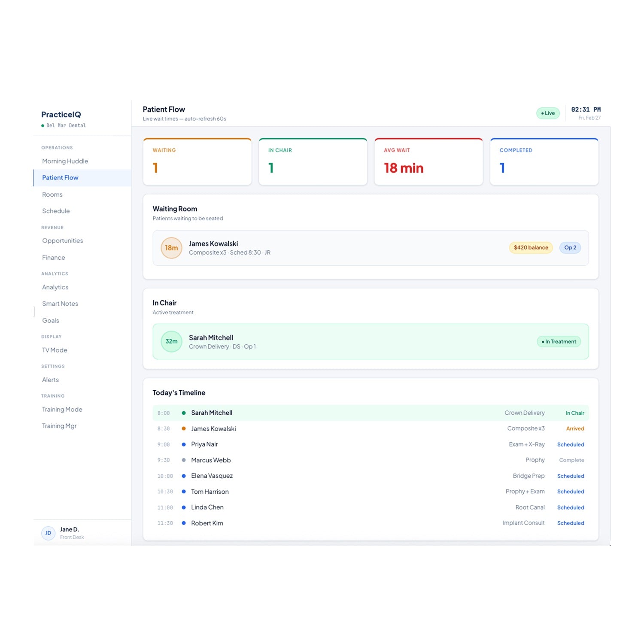Screen dimensions: 644x644
Task: Click the PracticeIQ logo
Action: coord(61,114)
